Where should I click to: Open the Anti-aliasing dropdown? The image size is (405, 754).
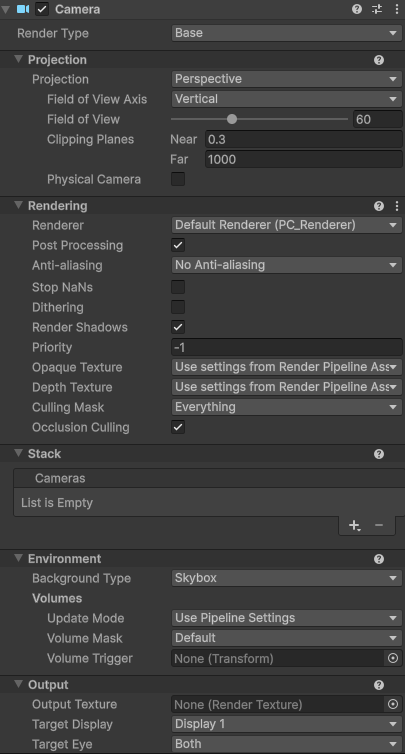coord(287,265)
